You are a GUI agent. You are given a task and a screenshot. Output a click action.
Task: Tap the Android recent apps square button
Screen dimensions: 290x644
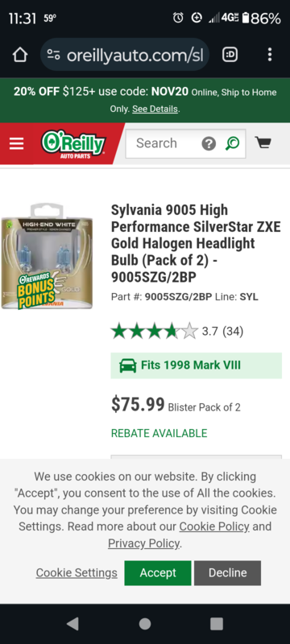point(217,624)
